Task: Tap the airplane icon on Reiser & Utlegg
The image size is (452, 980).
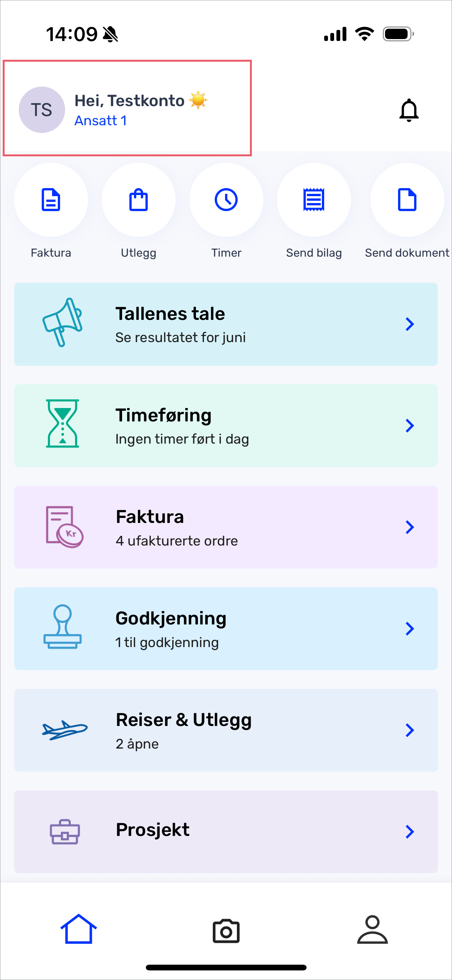Action: [x=64, y=730]
